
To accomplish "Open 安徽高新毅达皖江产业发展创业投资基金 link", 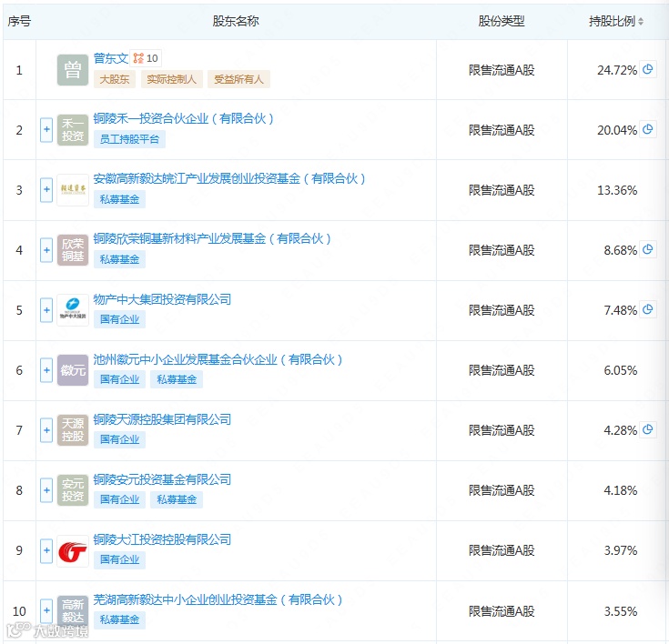I will pyautogui.click(x=229, y=178).
